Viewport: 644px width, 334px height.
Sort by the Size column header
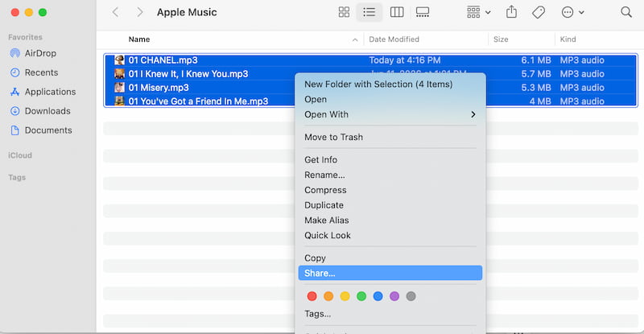pyautogui.click(x=501, y=39)
